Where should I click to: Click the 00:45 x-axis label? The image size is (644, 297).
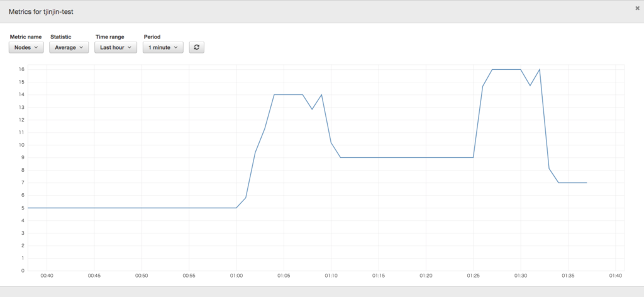(94, 276)
